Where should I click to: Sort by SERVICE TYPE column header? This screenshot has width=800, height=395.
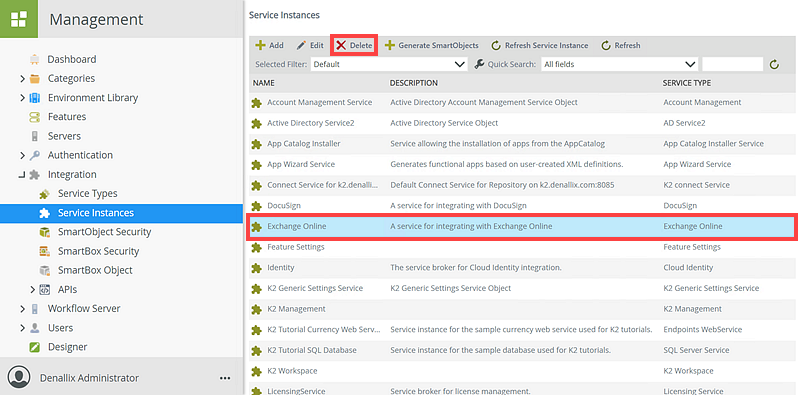687,83
